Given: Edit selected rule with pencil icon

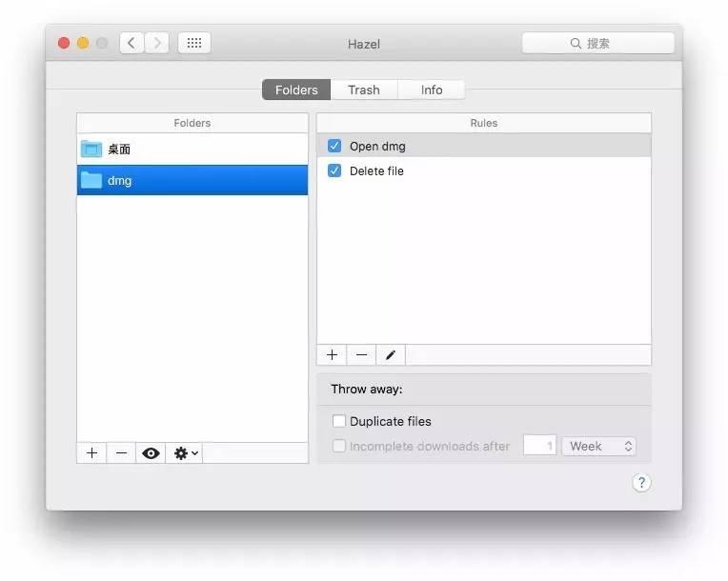Looking at the screenshot, I should (391, 355).
